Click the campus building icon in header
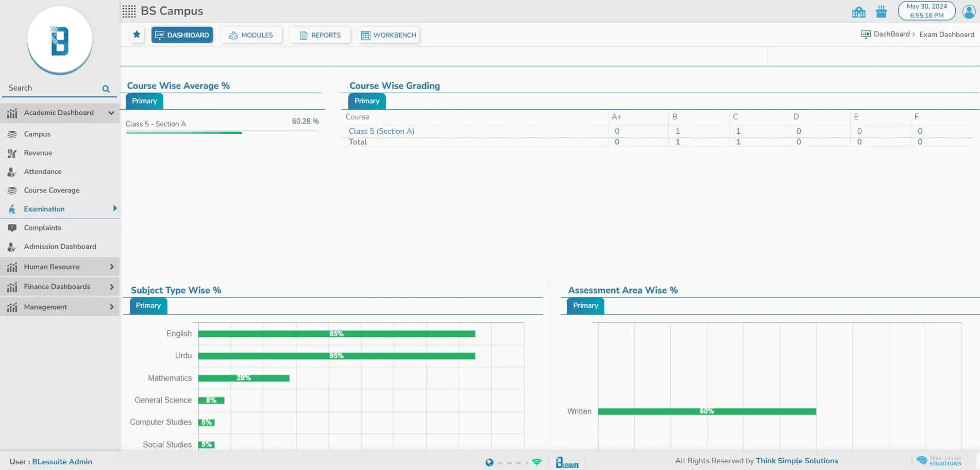 pos(858,12)
